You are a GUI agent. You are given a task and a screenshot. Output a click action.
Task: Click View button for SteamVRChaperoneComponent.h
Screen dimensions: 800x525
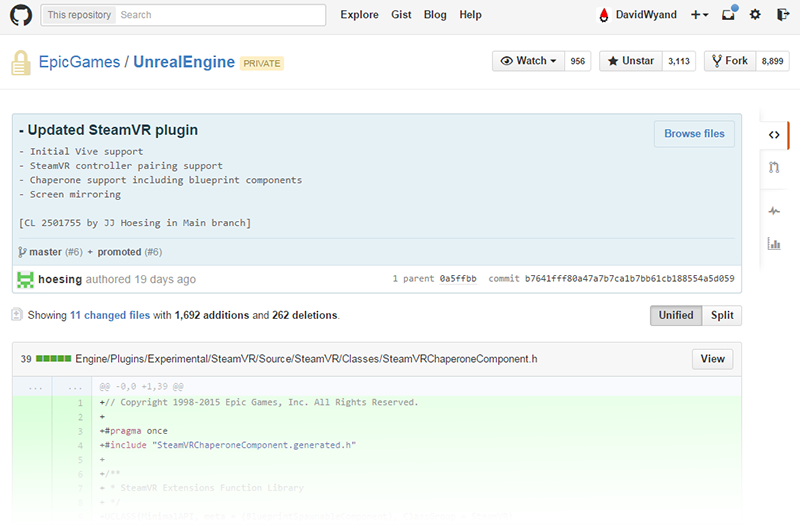coord(712,359)
